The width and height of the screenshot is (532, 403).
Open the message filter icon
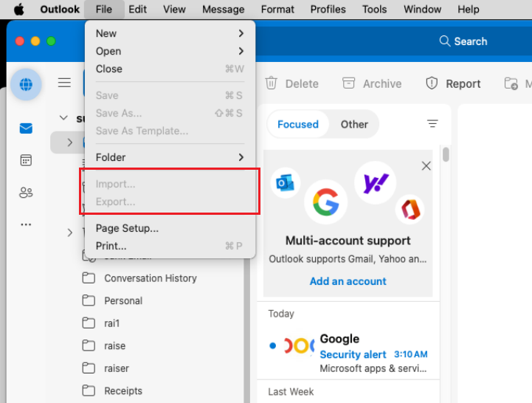coord(432,123)
